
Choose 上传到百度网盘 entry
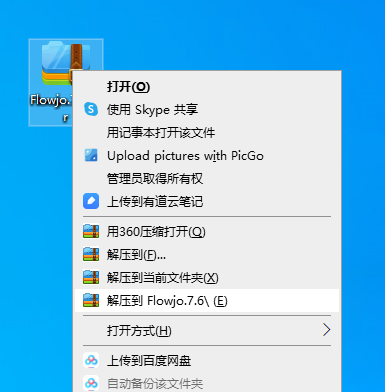207,361
